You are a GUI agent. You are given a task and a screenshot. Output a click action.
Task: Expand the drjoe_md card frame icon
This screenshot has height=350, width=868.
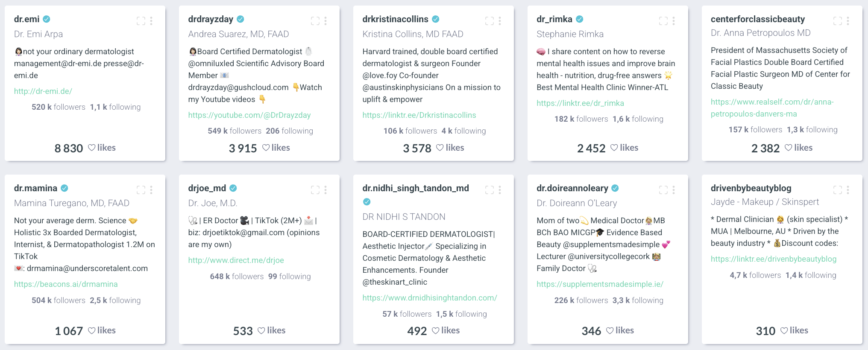315,190
